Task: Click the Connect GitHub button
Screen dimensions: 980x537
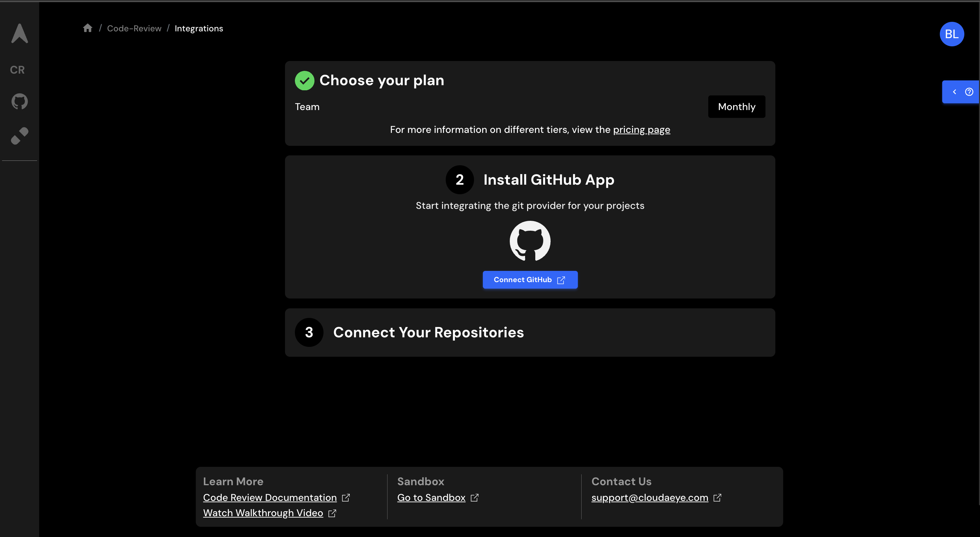Action: click(x=529, y=280)
